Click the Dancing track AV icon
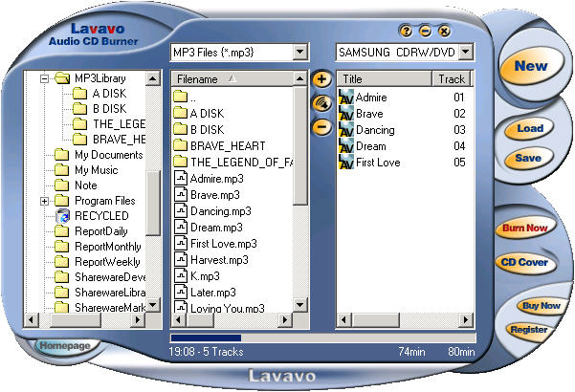Image resolution: width=575 pixels, height=392 pixels. pos(345,130)
